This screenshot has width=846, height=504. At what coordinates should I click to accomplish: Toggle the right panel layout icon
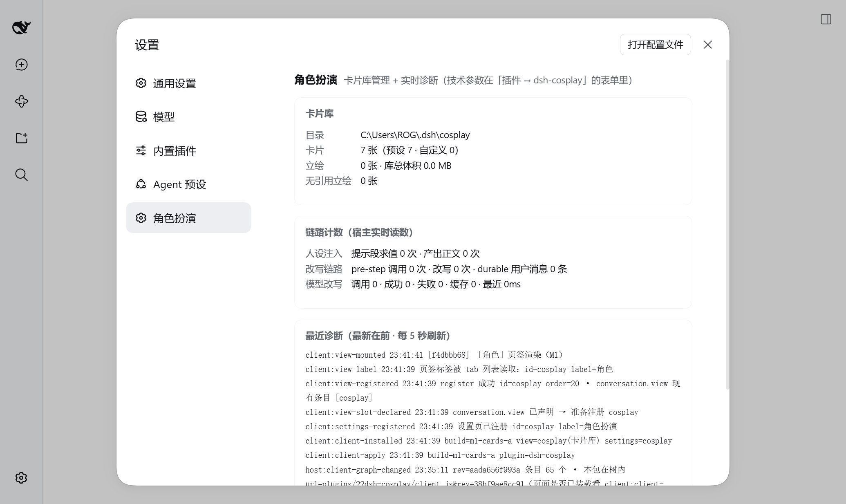point(826,19)
